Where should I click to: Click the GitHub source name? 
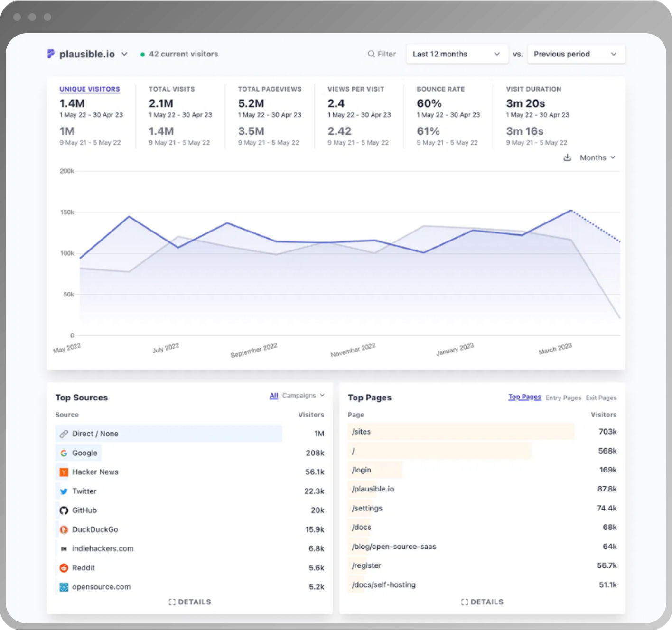tap(84, 510)
